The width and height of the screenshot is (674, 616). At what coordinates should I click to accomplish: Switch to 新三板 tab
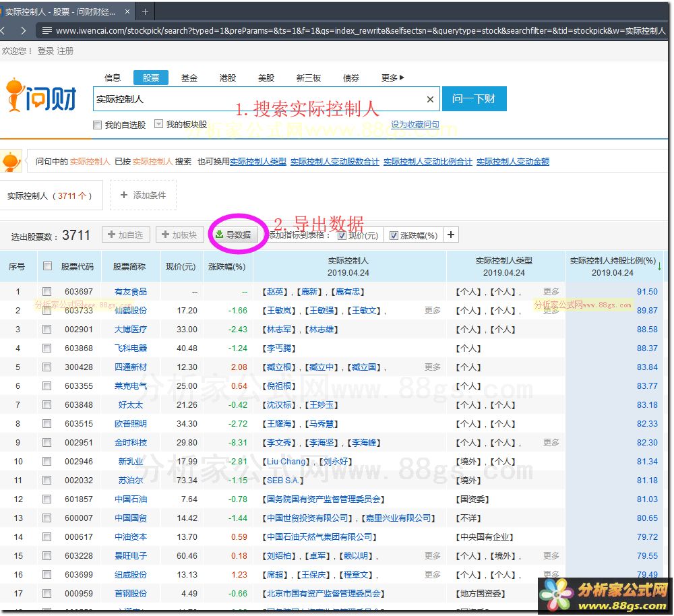point(309,78)
